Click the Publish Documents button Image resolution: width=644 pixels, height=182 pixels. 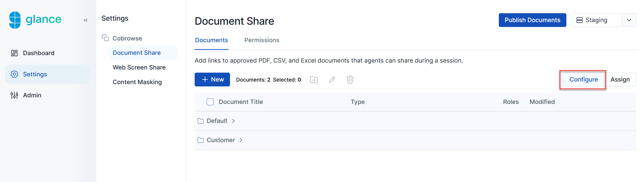(x=532, y=20)
